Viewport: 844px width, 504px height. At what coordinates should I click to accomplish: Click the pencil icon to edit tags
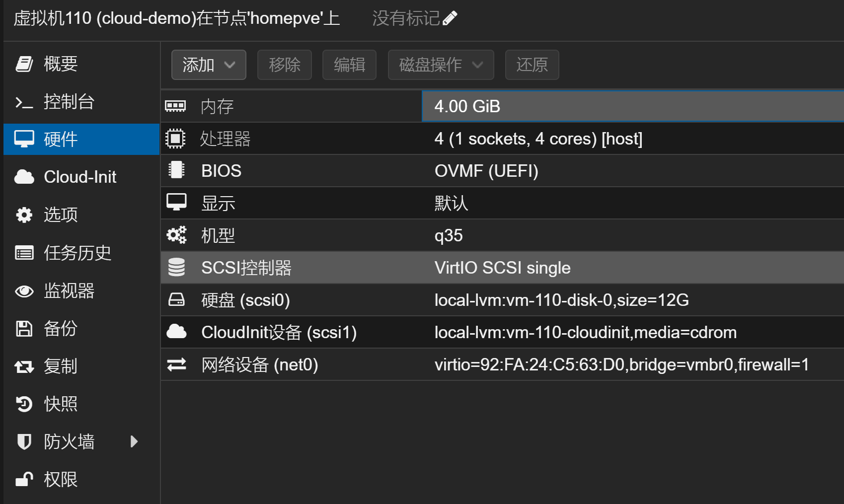pyautogui.click(x=450, y=18)
